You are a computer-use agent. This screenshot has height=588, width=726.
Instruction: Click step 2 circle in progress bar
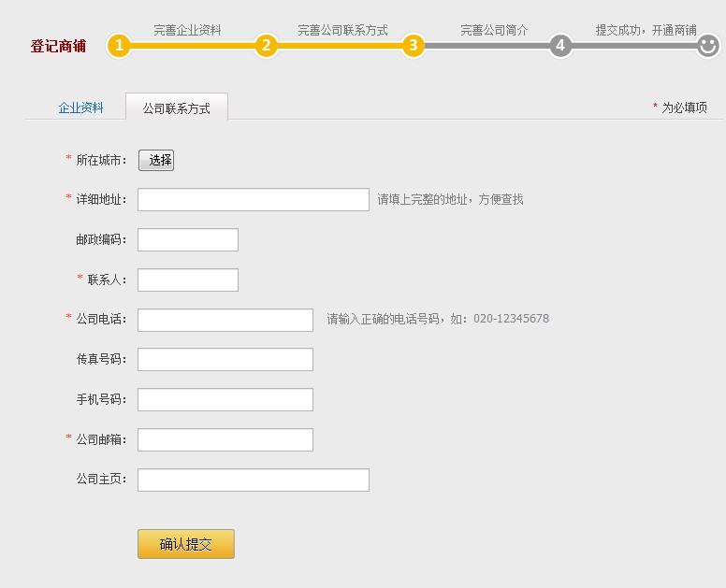pyautogui.click(x=266, y=45)
